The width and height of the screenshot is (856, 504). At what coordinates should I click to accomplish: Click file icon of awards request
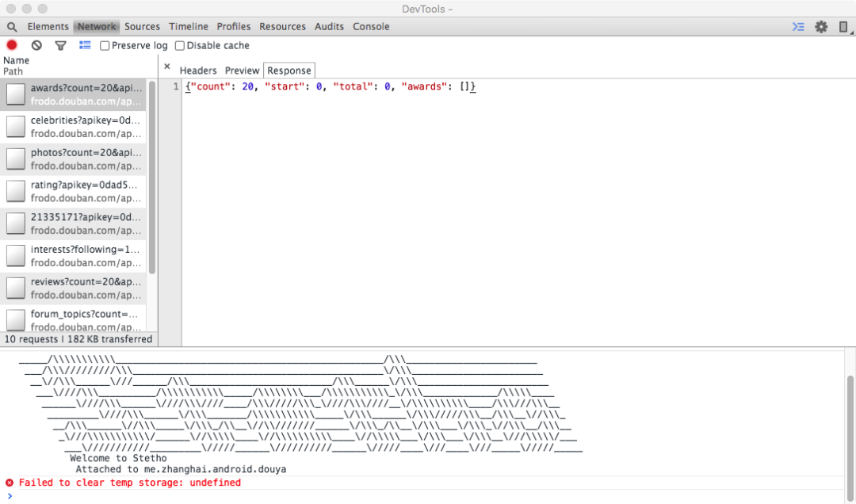[x=15, y=94]
